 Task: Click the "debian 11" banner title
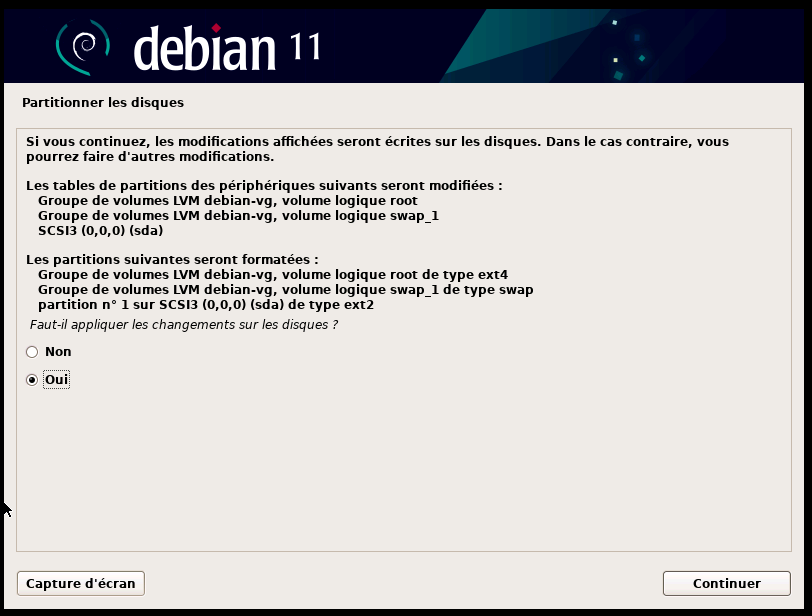click(x=227, y=48)
